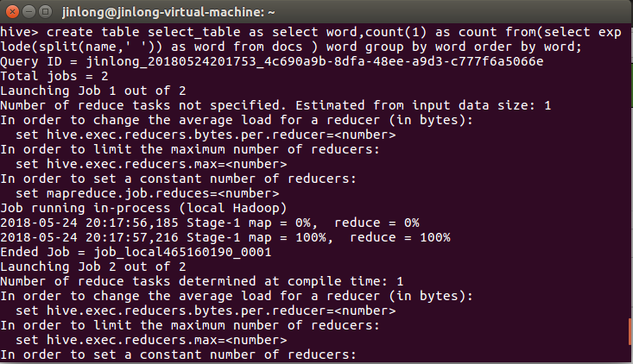Minimize the terminal window
This screenshot has width=633, height=364.
tap(28, 11)
